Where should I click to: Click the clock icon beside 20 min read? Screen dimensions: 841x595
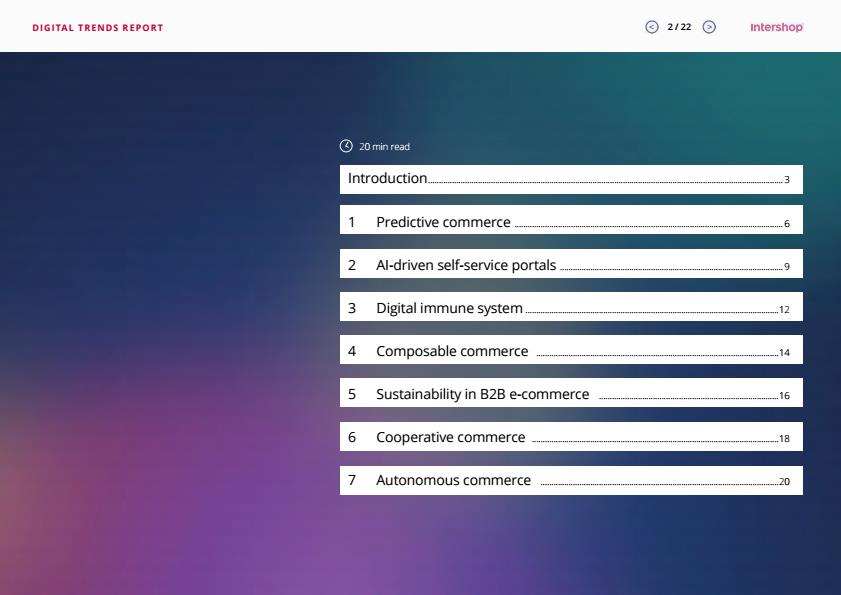346,146
